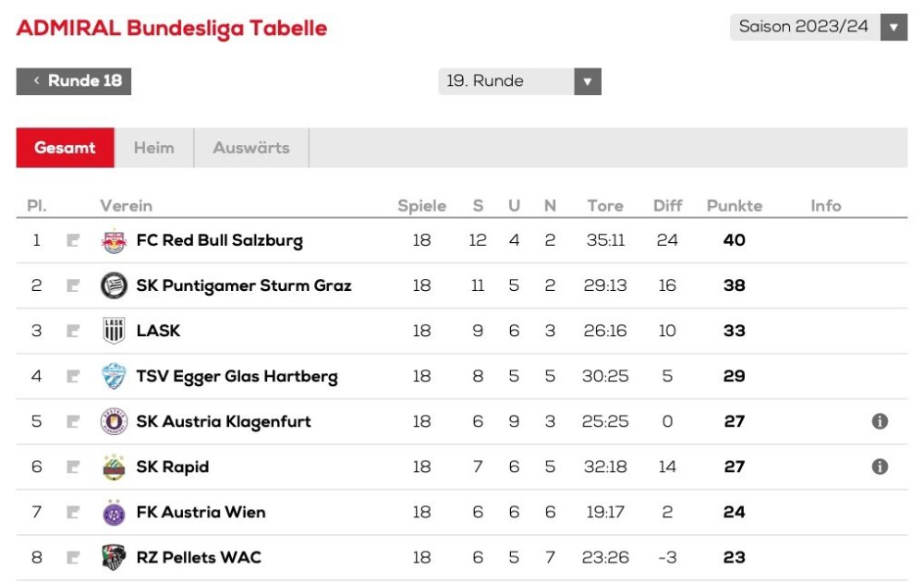
Task: Go back to Runde 18
Action: (x=74, y=81)
